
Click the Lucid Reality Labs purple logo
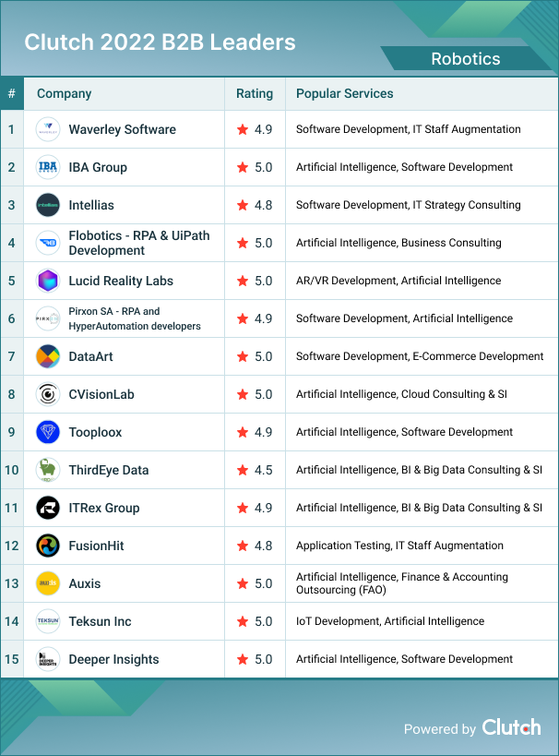48,281
